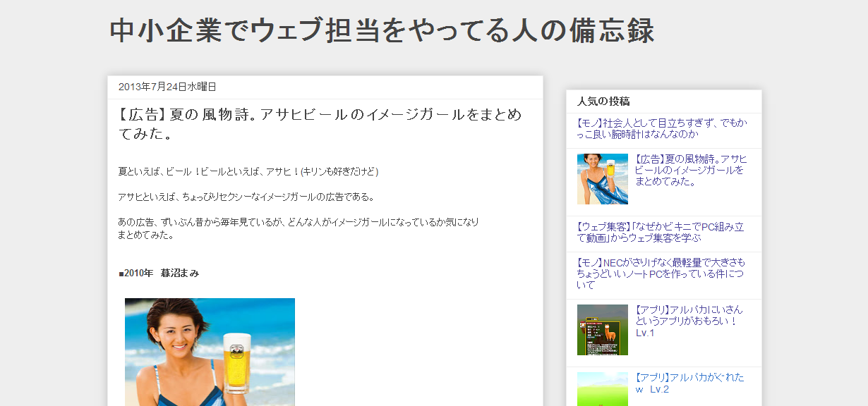Open popular post about 腕時計 for 社会人
868x406 pixels.
click(662, 128)
